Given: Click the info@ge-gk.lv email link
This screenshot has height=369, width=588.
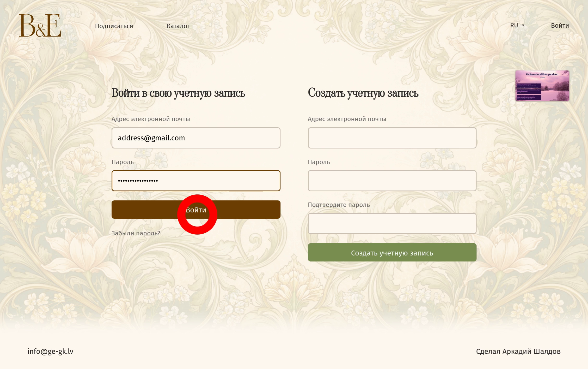Looking at the screenshot, I should click(50, 352).
